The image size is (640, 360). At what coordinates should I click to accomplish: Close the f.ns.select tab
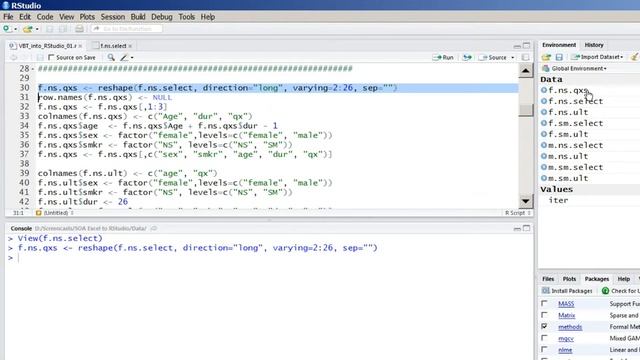(x=130, y=46)
